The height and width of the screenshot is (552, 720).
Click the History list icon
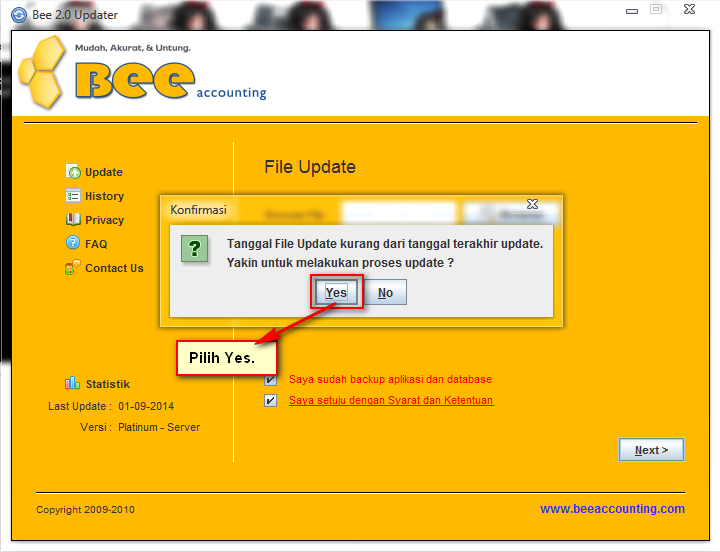pyautogui.click(x=73, y=196)
